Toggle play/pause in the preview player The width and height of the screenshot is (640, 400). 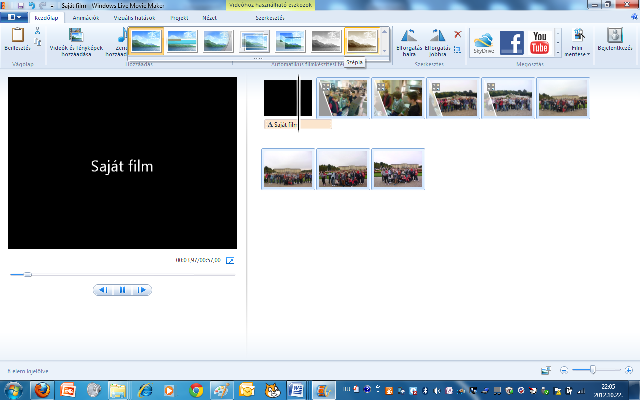coord(122,290)
